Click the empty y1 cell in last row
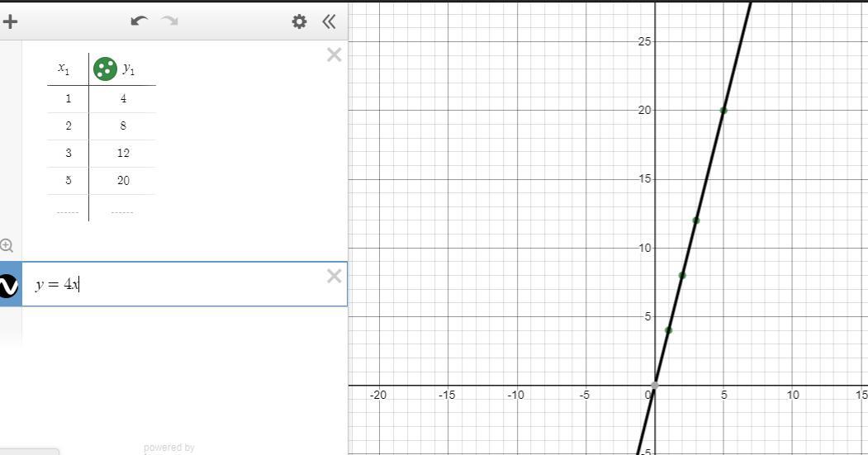Viewport: 868px width, 455px height. [x=123, y=208]
